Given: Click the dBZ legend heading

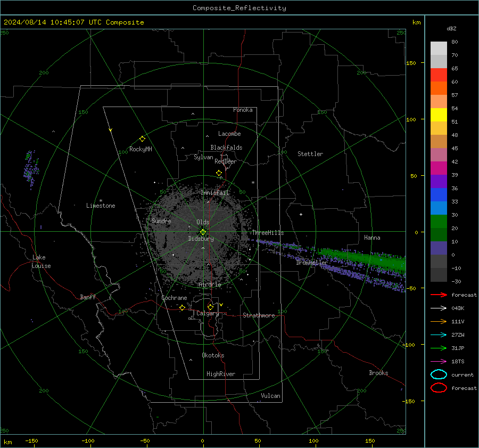Looking at the screenshot, I should pos(451,28).
